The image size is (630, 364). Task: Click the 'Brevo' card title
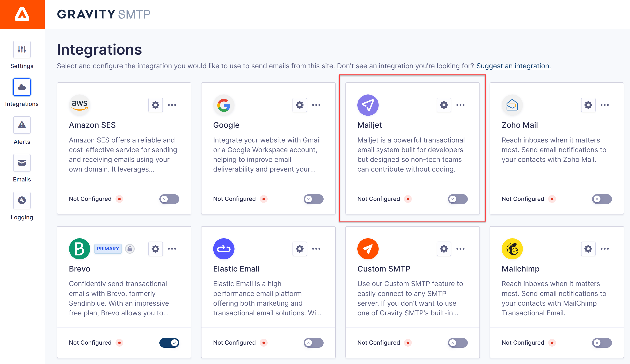(80, 269)
